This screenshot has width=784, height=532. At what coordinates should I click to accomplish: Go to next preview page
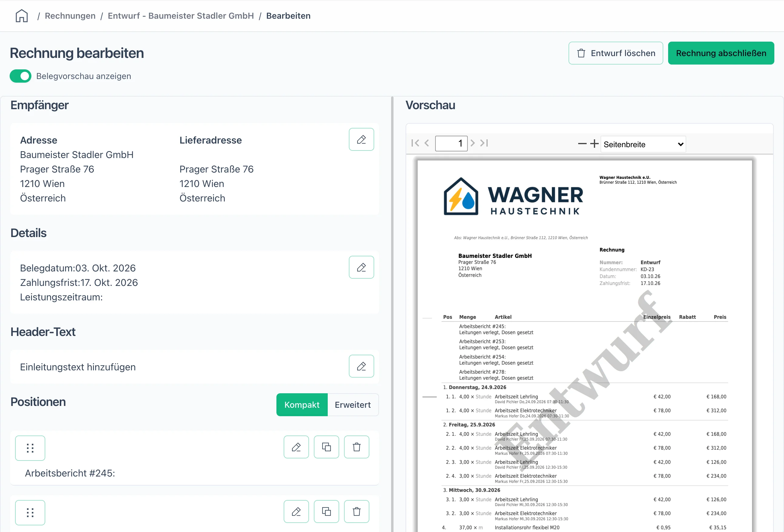[x=473, y=143]
